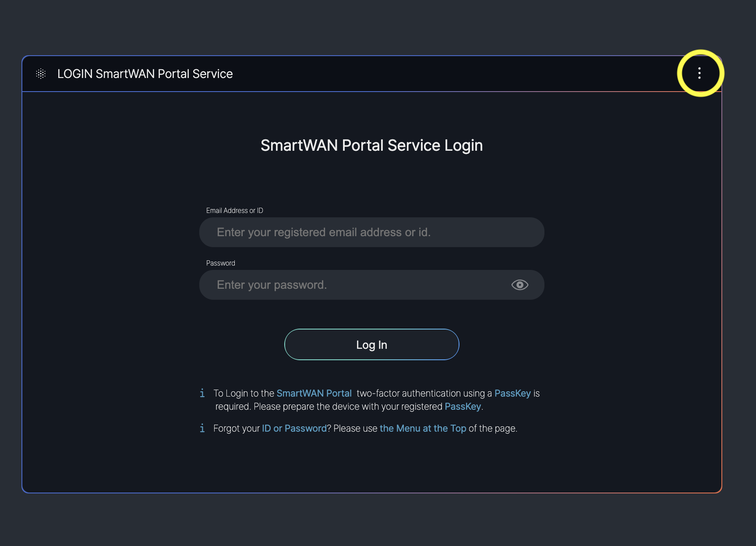Click the "Forgot your" text
This screenshot has height=546, width=756.
(x=237, y=428)
